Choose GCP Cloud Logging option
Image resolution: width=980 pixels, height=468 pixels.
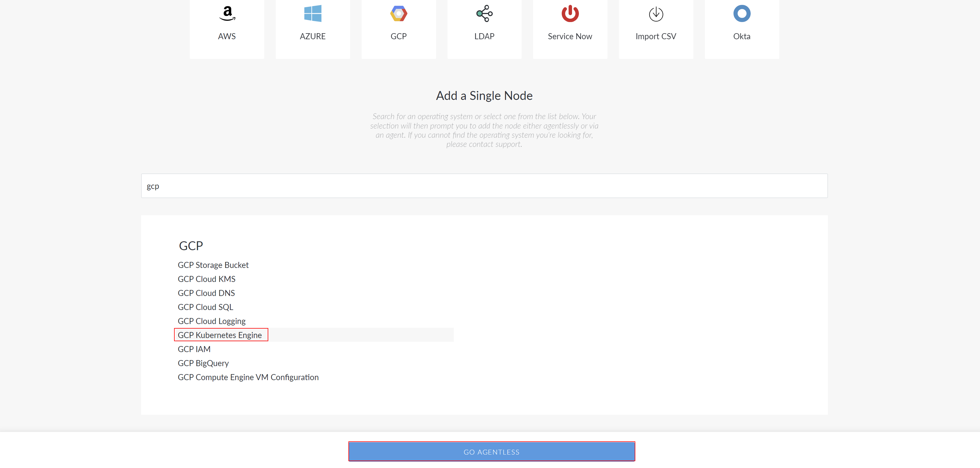pos(212,321)
